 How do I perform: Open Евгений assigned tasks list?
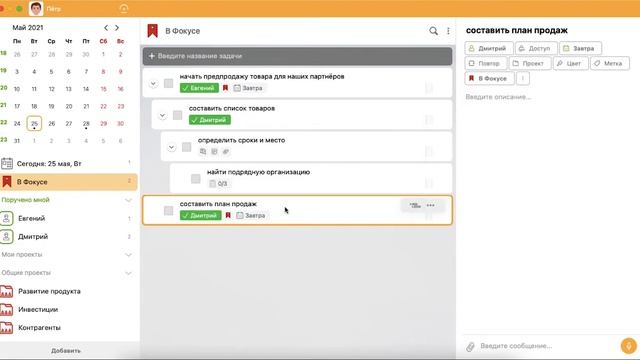(x=69, y=218)
